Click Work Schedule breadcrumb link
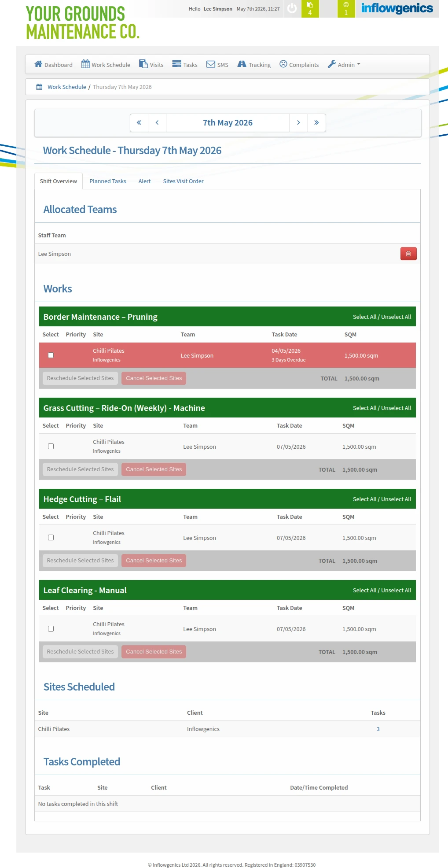Image resolution: width=448 pixels, height=868 pixels. coord(67,87)
